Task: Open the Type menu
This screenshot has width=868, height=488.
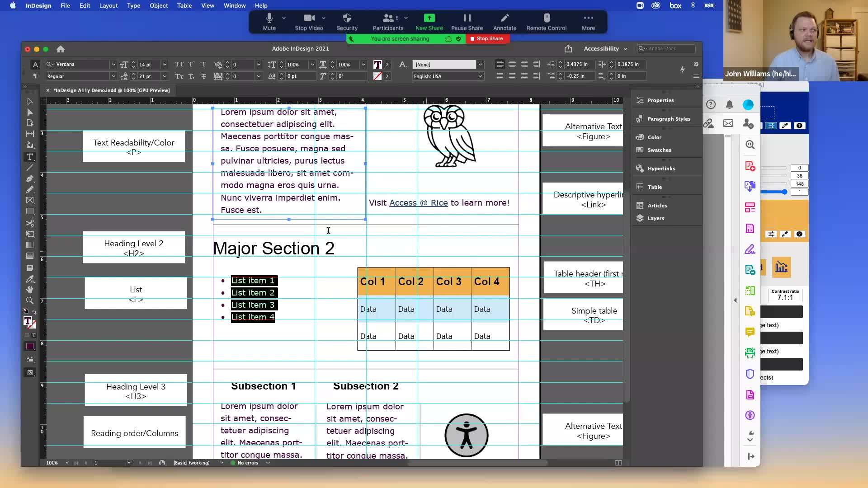Action: pyautogui.click(x=133, y=5)
